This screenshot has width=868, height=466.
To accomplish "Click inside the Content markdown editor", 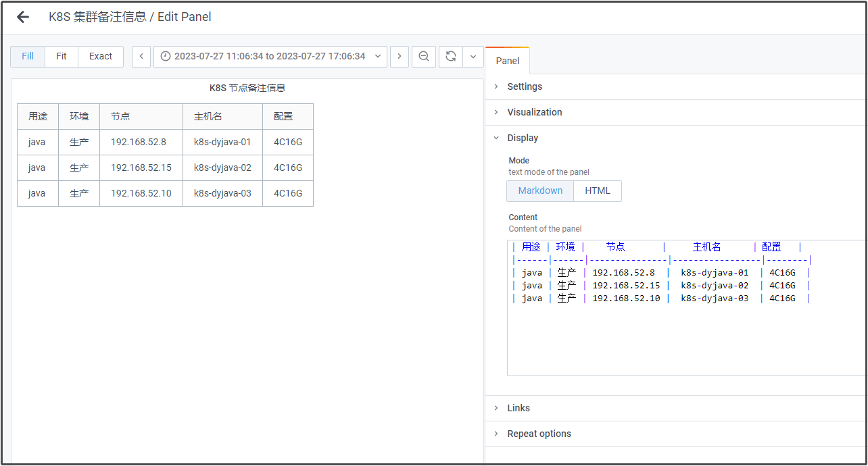I will (x=676, y=338).
